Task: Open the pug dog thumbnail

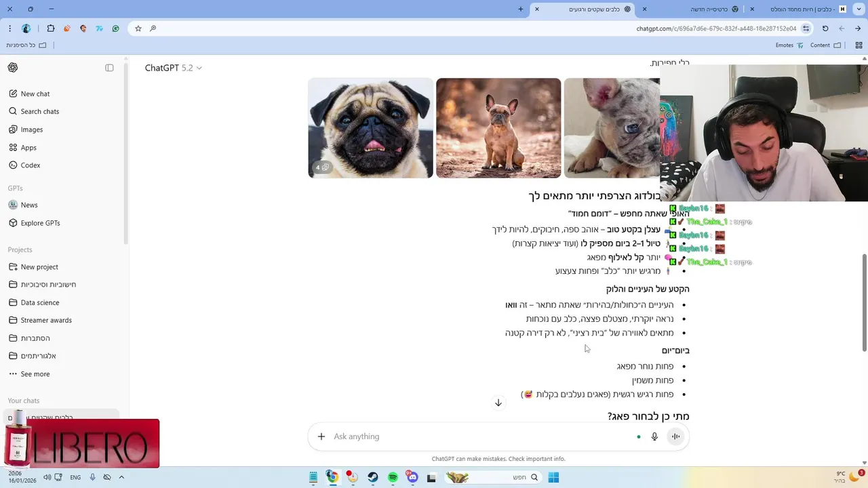Action: point(370,128)
